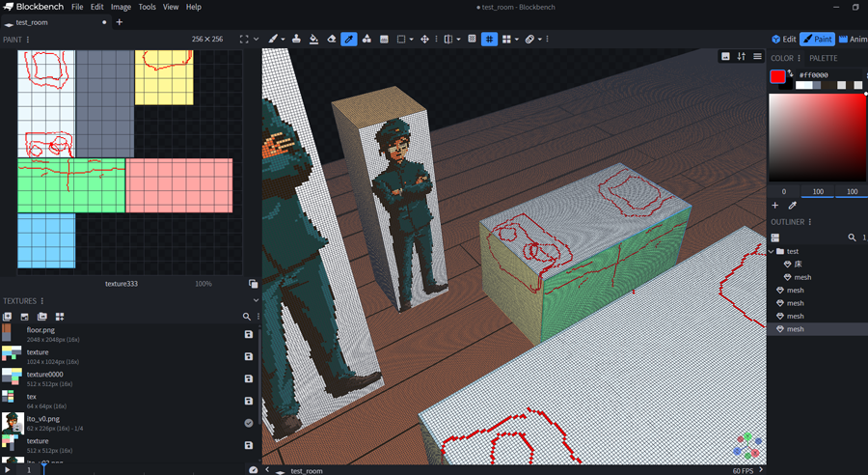Open the brush preset dropdown arrow
This screenshot has width=868, height=475.
coord(285,40)
